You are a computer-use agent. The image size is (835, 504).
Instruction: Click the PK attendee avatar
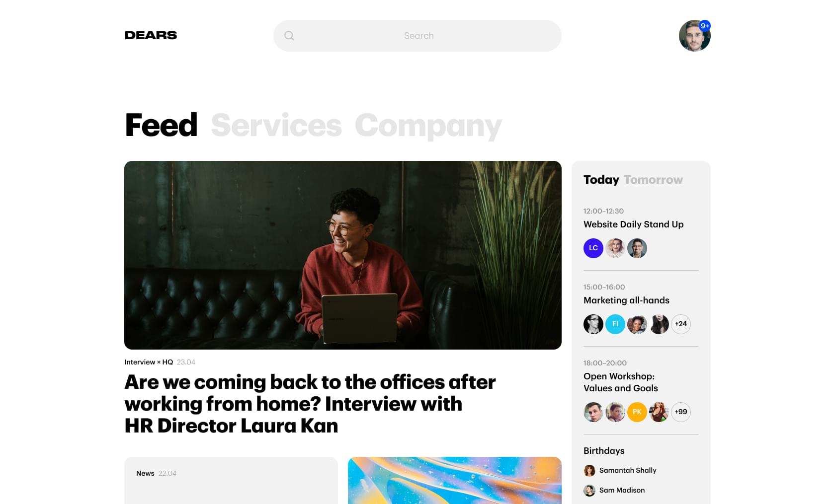point(637,412)
